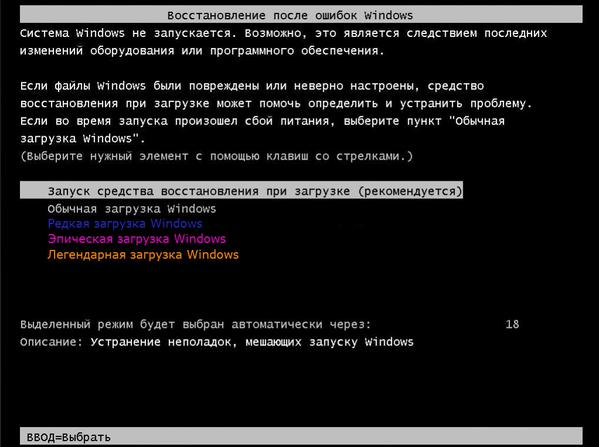Click the arrow-keys hint line in parentheses
Image resolution: width=599 pixels, height=447 pixels.
(x=217, y=156)
